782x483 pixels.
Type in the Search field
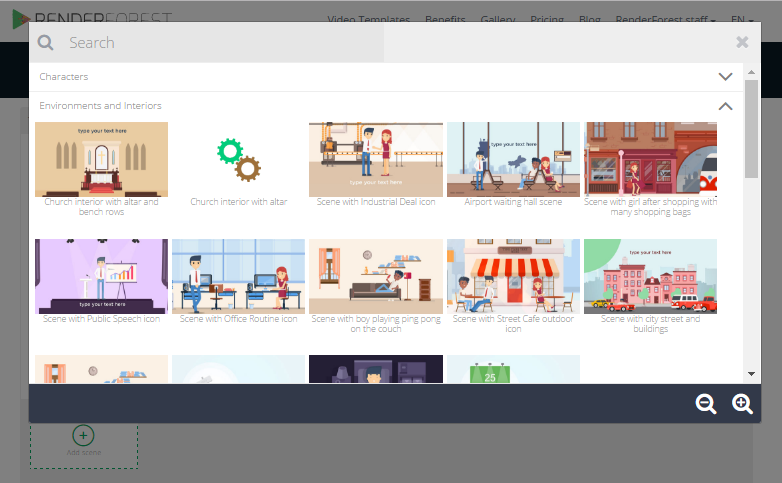click(x=390, y=43)
